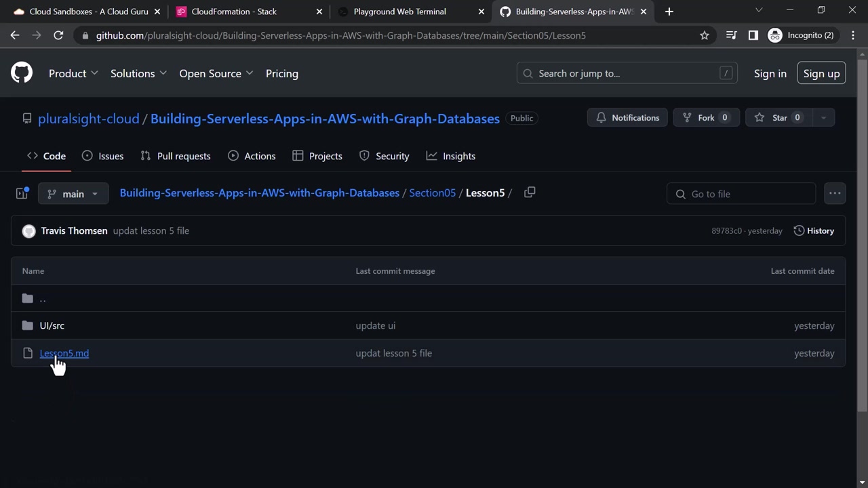The width and height of the screenshot is (868, 488).
Task: Open the more options ellipsis button
Action: (835, 194)
